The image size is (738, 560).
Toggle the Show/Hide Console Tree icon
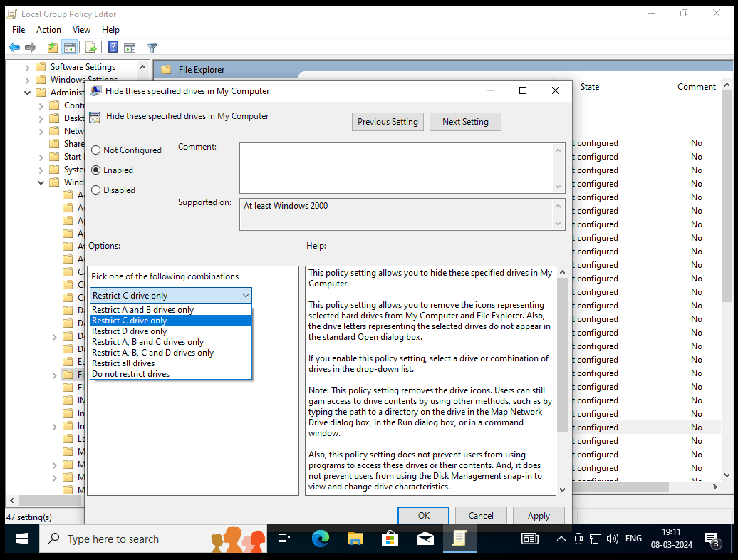[70, 48]
